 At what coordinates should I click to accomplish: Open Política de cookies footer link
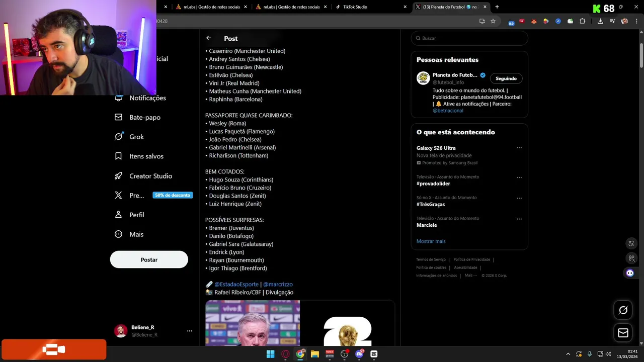coord(431,267)
